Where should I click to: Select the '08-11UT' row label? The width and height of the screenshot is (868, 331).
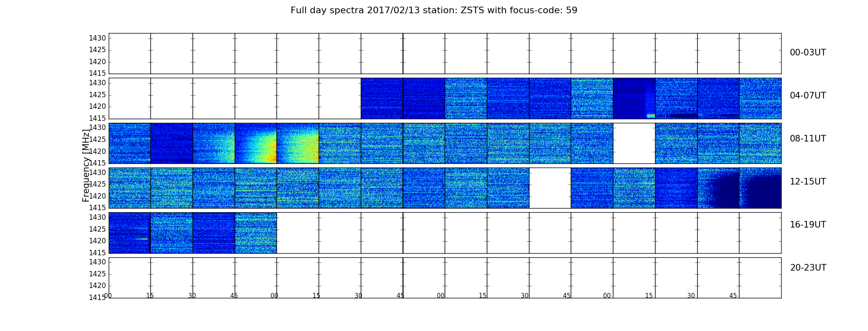[808, 139]
